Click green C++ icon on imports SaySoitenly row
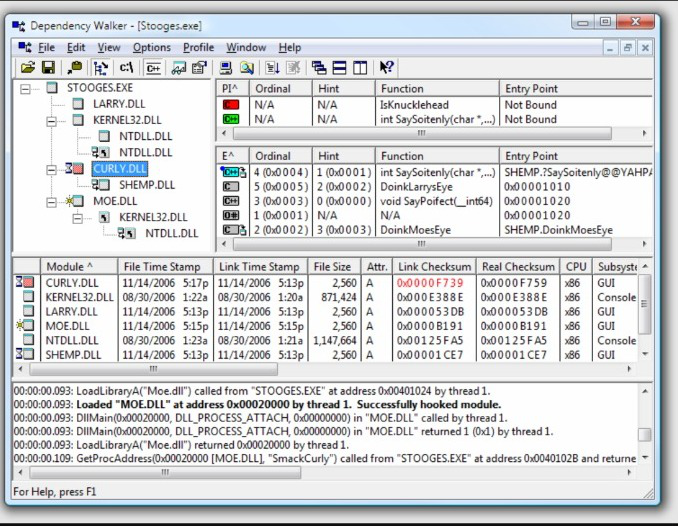Image resolution: width=678 pixels, height=526 pixels. [x=231, y=119]
